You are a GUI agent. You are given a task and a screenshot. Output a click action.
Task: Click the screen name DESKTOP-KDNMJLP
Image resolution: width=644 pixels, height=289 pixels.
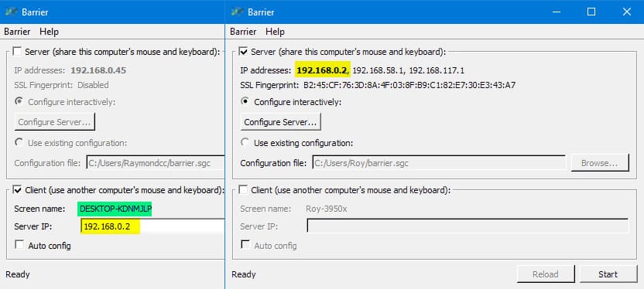116,209
